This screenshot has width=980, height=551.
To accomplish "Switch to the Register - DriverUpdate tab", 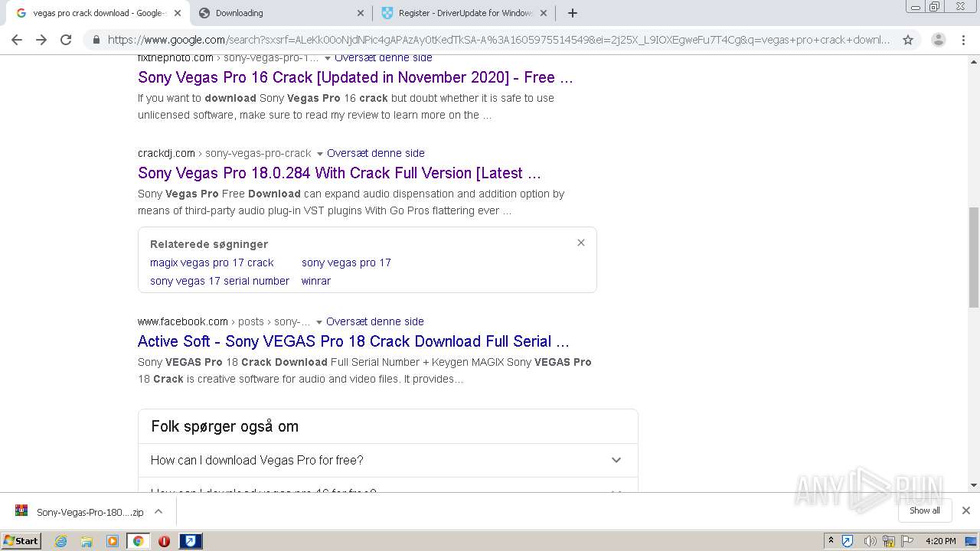I will (464, 13).
